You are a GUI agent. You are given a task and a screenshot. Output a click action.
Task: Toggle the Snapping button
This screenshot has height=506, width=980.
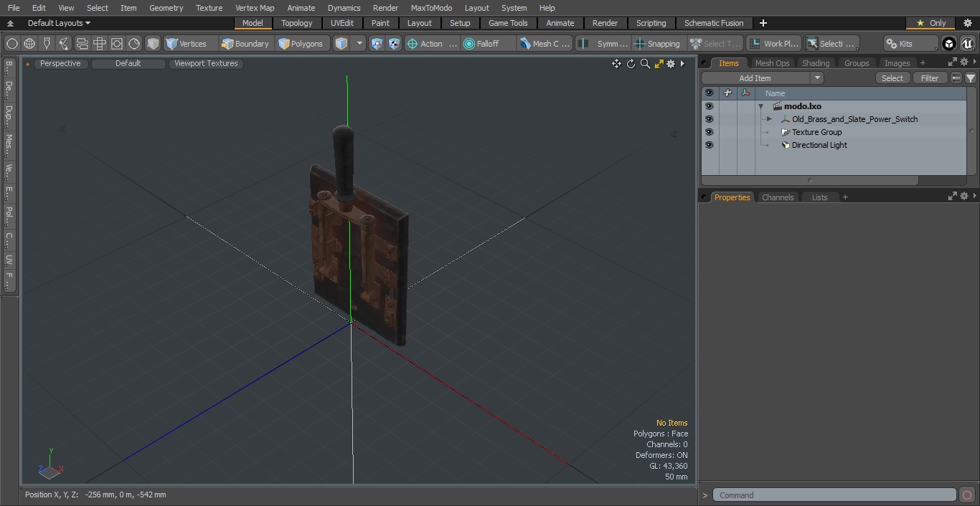click(657, 44)
